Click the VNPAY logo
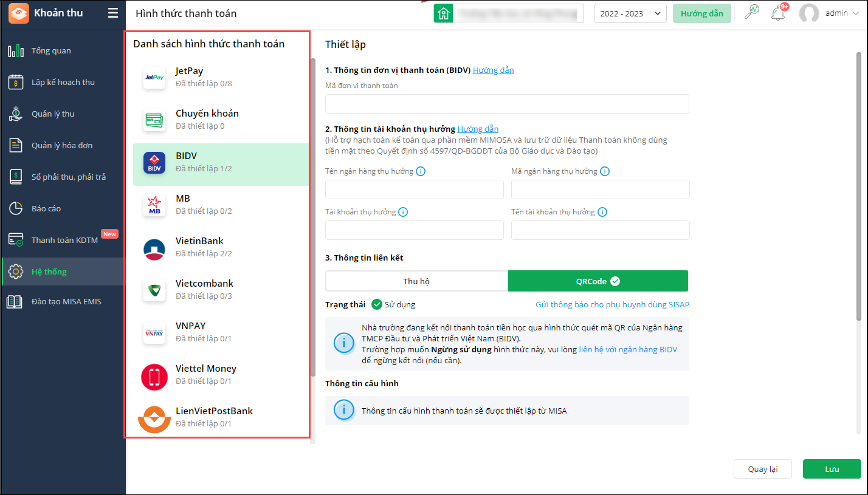Screen dimensions: 868x495 (154, 333)
